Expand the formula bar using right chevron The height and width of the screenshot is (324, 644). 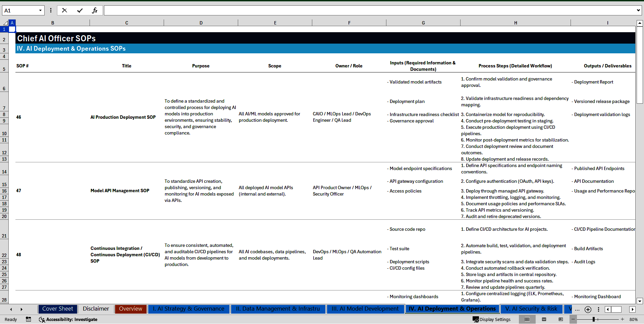pyautogui.click(x=638, y=10)
